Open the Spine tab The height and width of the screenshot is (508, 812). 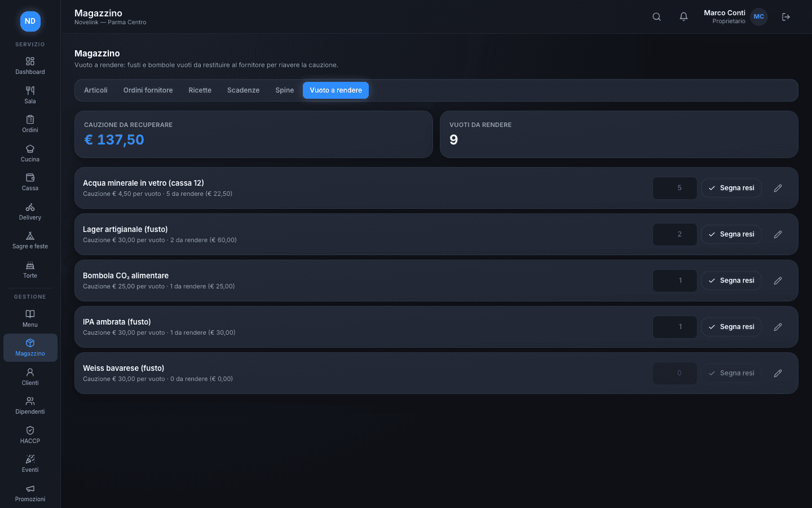coord(285,90)
